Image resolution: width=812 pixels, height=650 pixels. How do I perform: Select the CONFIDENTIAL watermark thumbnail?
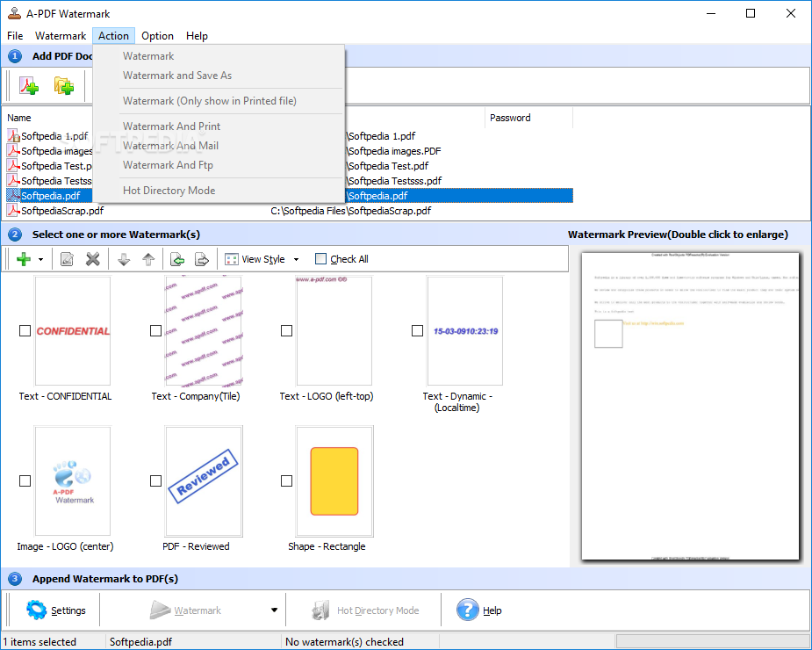73,330
